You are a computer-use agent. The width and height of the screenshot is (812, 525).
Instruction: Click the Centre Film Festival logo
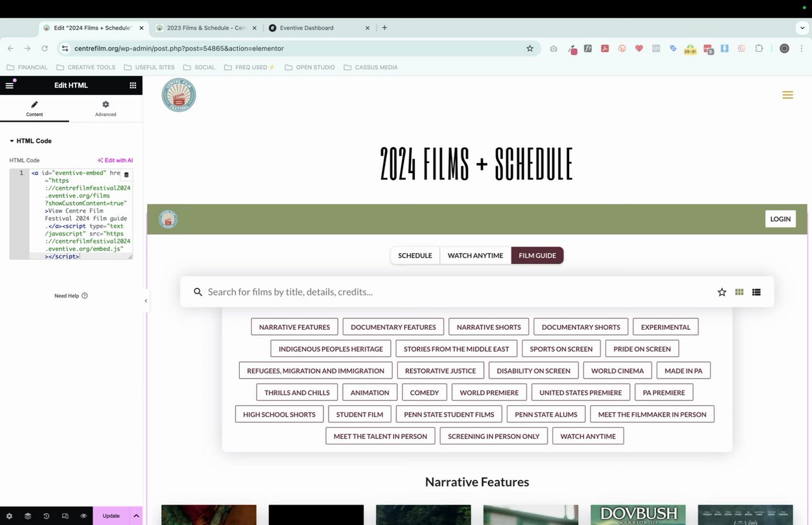pyautogui.click(x=179, y=95)
